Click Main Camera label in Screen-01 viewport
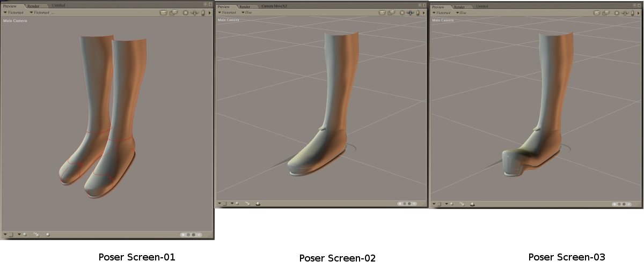 pyautogui.click(x=15, y=21)
